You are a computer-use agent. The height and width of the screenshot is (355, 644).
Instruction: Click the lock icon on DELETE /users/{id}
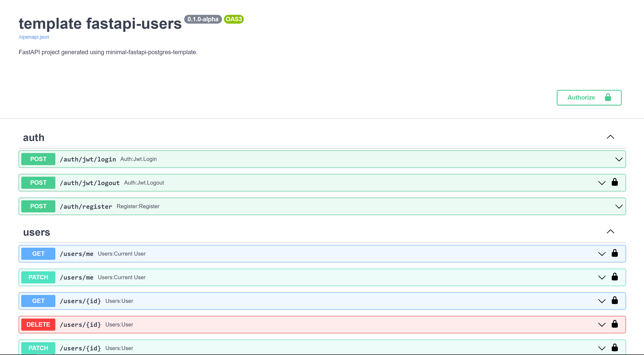pyautogui.click(x=614, y=324)
